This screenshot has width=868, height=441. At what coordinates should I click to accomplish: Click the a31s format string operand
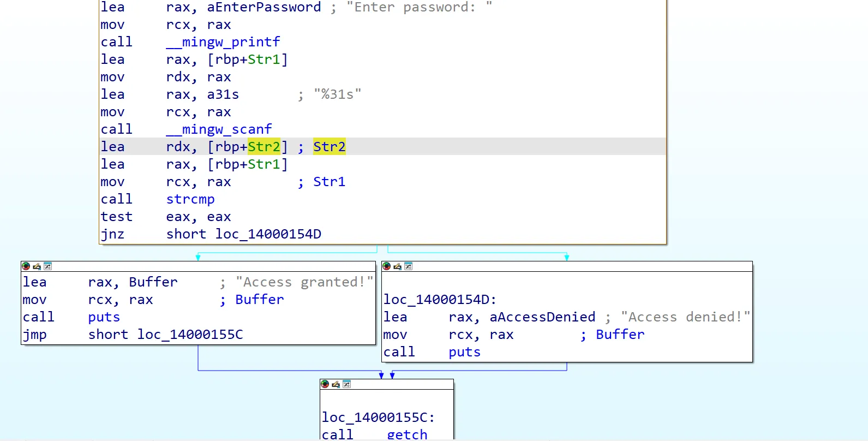coord(223,94)
